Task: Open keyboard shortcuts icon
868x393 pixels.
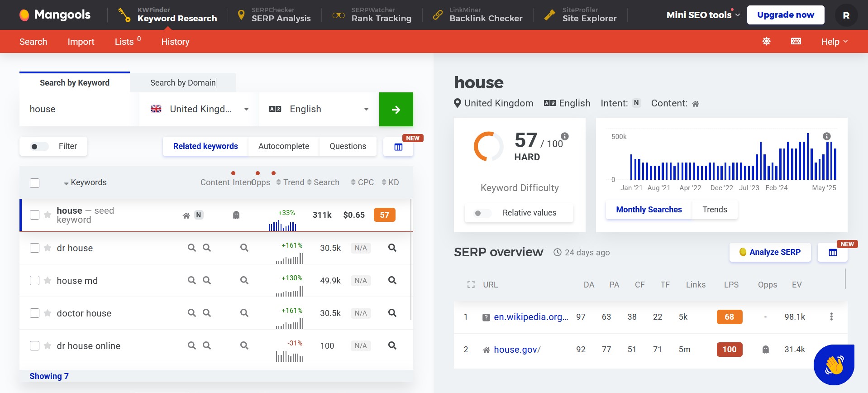Action: pos(796,41)
